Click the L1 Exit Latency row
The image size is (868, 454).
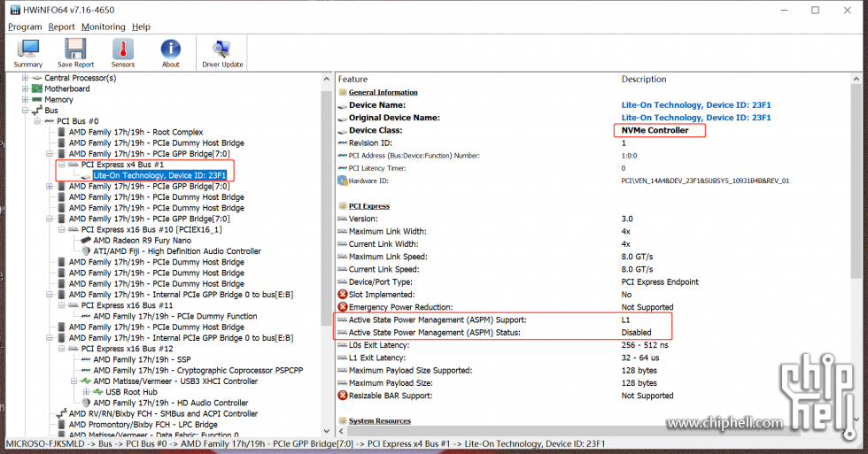[x=593, y=358]
